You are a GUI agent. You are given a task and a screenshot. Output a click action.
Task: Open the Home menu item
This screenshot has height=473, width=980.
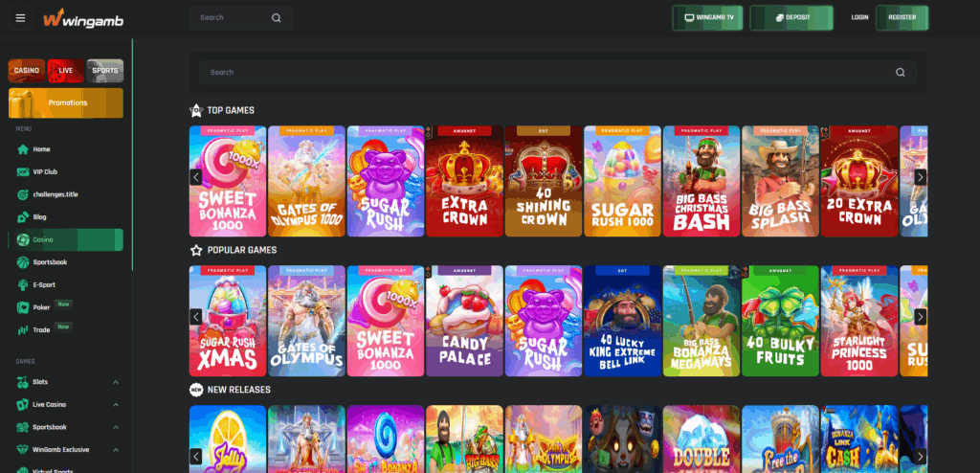[x=66, y=149]
